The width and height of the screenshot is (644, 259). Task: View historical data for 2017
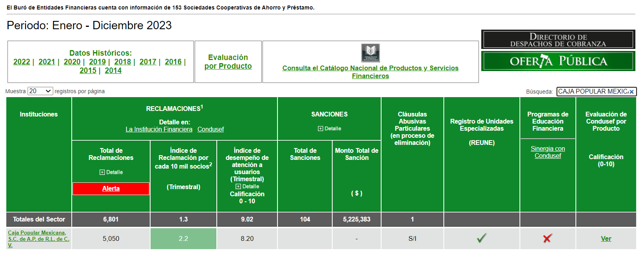(148, 62)
